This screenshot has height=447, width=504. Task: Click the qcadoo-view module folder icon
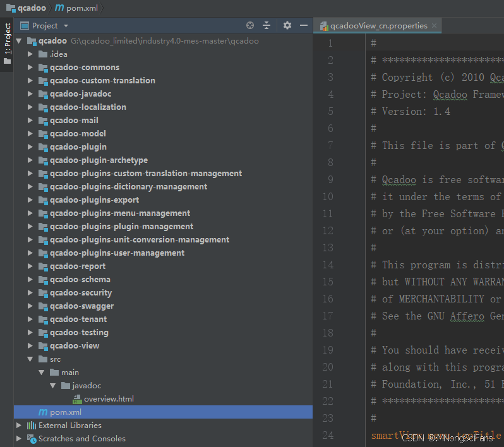point(43,346)
